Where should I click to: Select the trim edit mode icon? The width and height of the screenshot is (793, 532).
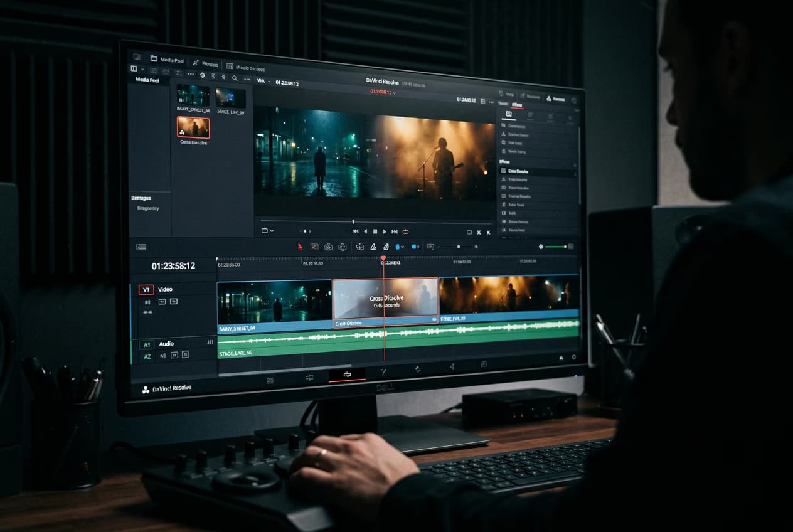pos(314,247)
